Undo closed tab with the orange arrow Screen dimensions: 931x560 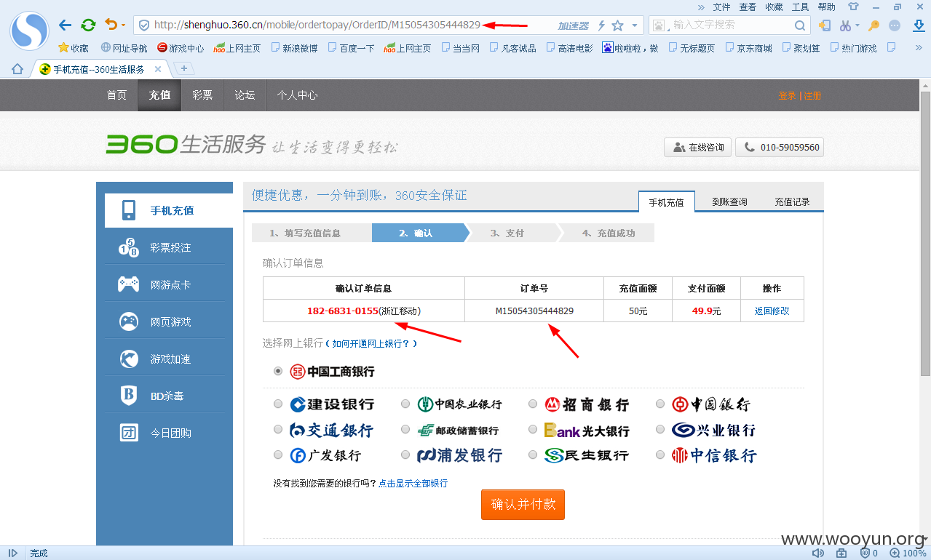(x=111, y=25)
